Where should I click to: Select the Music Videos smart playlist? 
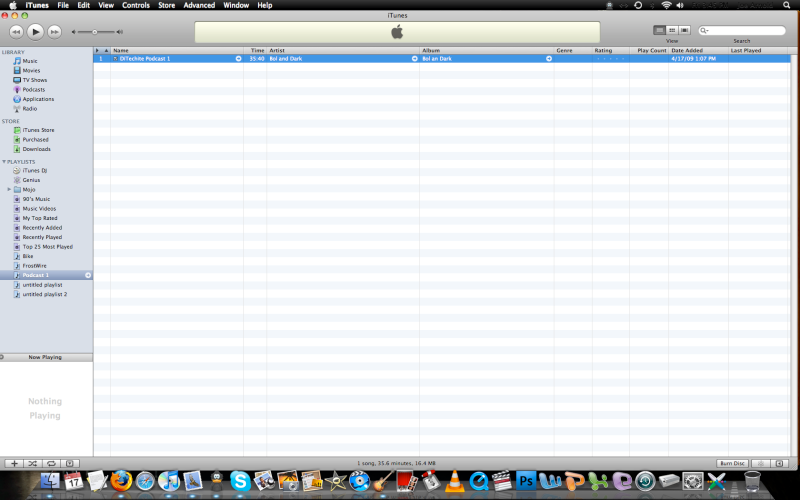tap(39, 209)
